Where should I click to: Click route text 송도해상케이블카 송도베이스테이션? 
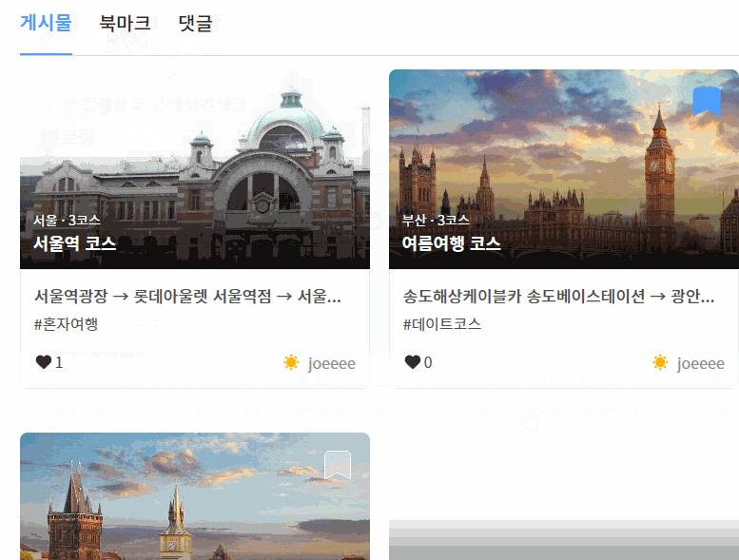tap(524, 297)
